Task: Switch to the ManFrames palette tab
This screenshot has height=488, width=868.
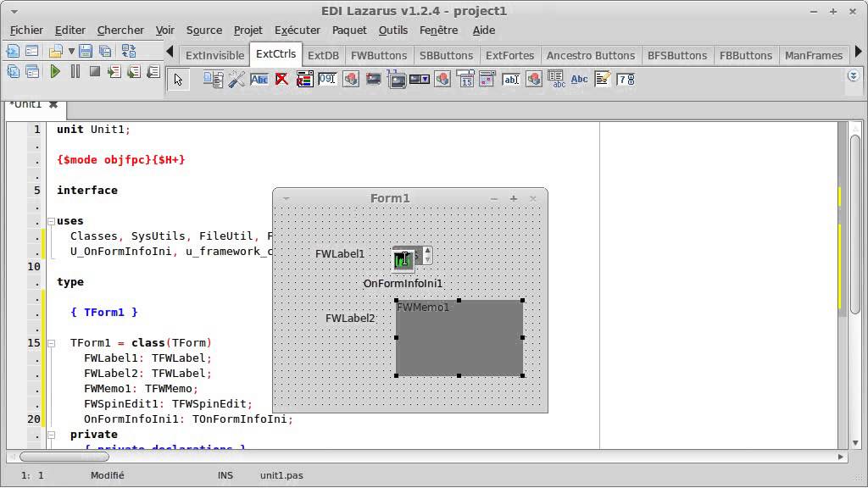Action: pyautogui.click(x=814, y=55)
